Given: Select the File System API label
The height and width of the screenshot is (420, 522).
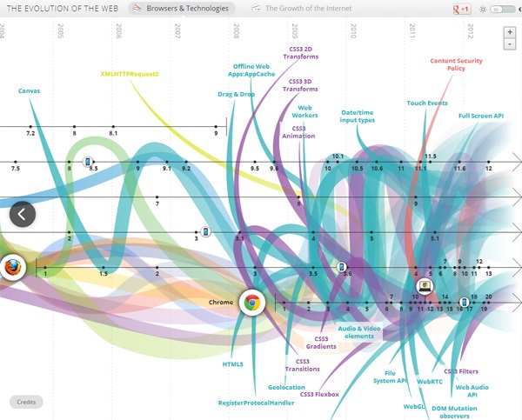Looking at the screenshot, I should tap(390, 377).
